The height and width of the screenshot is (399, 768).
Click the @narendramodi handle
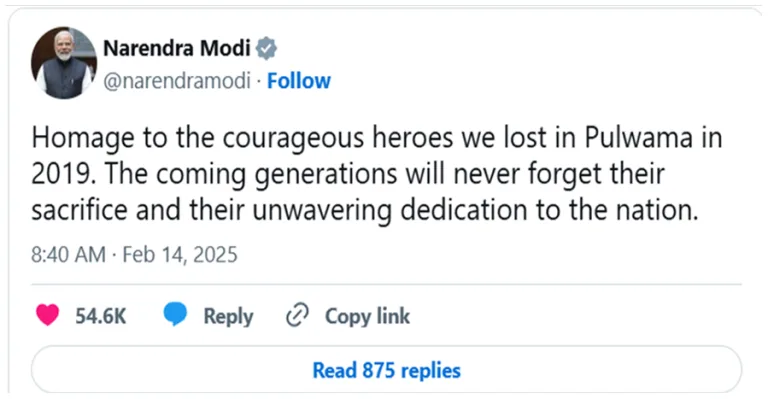tap(177, 81)
